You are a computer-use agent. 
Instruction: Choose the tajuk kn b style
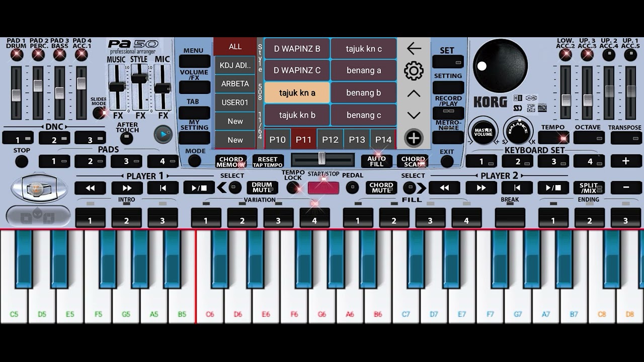[297, 115]
